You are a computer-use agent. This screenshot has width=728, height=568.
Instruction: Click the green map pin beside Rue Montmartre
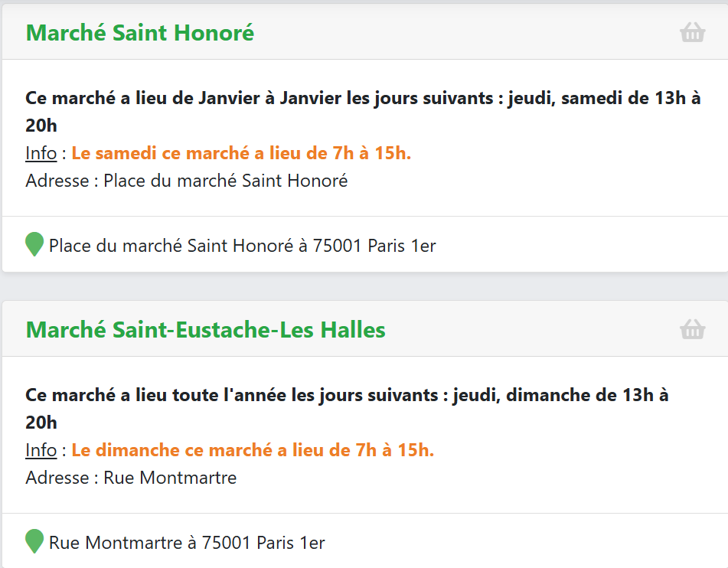coord(34,541)
